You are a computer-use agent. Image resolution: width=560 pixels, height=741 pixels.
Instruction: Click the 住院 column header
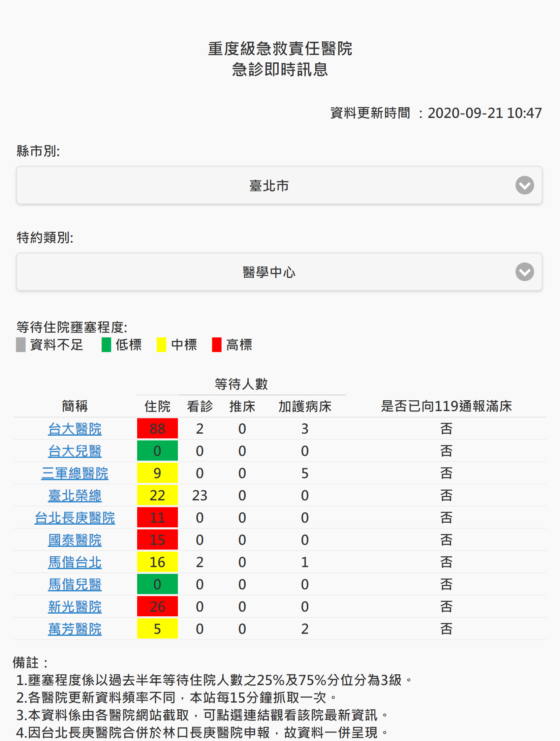click(x=157, y=406)
